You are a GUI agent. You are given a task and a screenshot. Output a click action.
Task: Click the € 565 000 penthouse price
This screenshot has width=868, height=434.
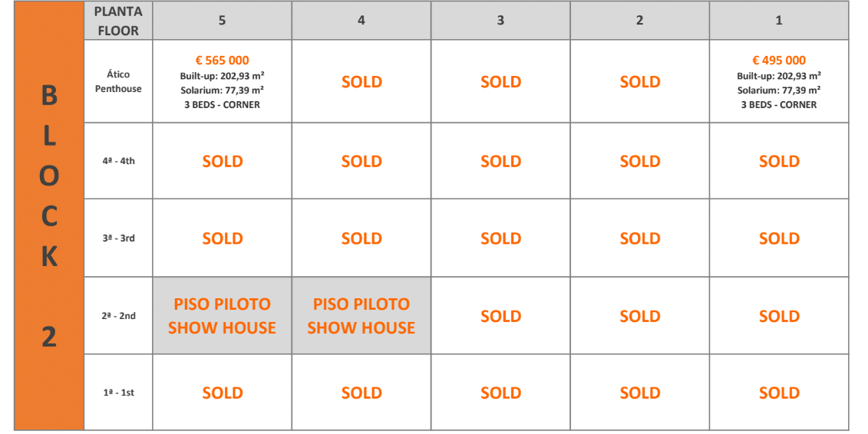222,61
